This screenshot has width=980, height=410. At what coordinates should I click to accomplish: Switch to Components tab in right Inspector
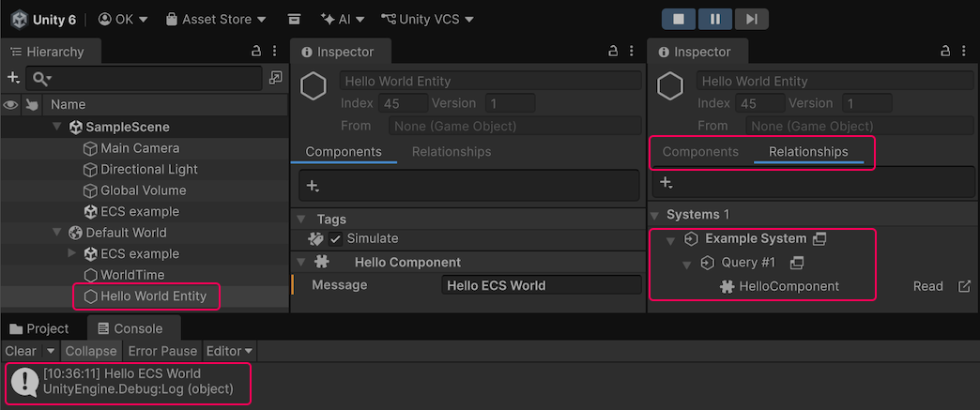click(x=700, y=151)
